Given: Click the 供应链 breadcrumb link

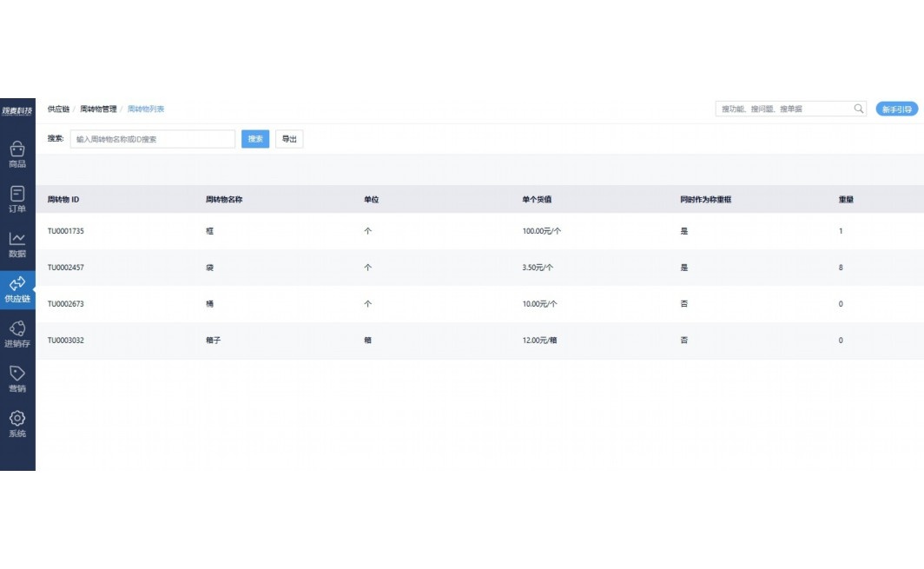Looking at the screenshot, I should click(58, 109).
